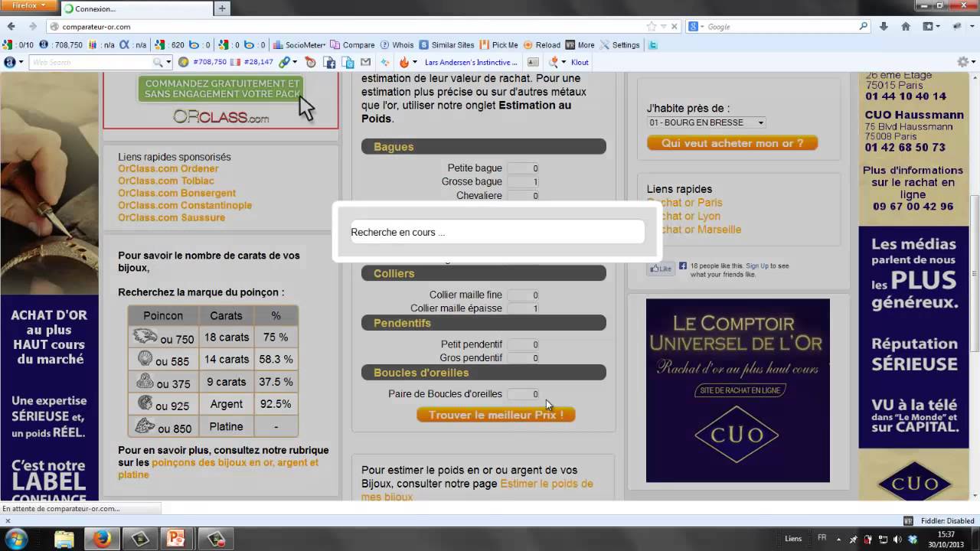The width and height of the screenshot is (980, 551).
Task: Click 'Trouver le meilleur Prix !' button
Action: pos(495,415)
